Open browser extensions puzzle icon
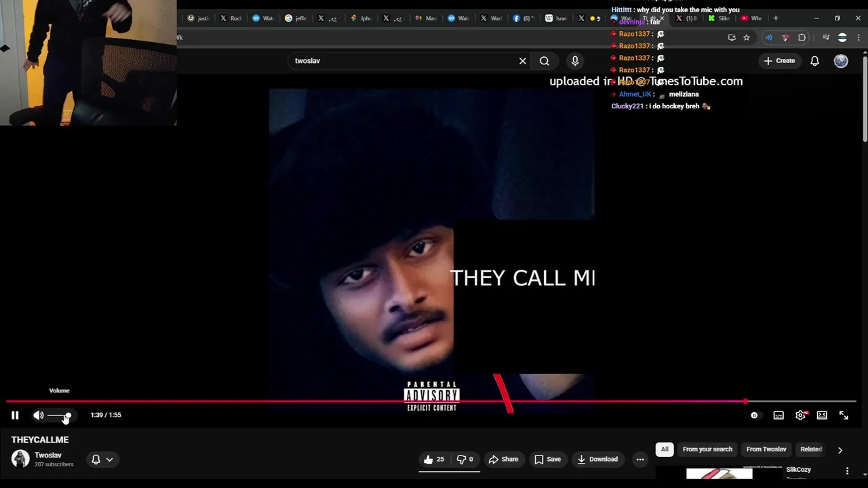 pos(802,37)
